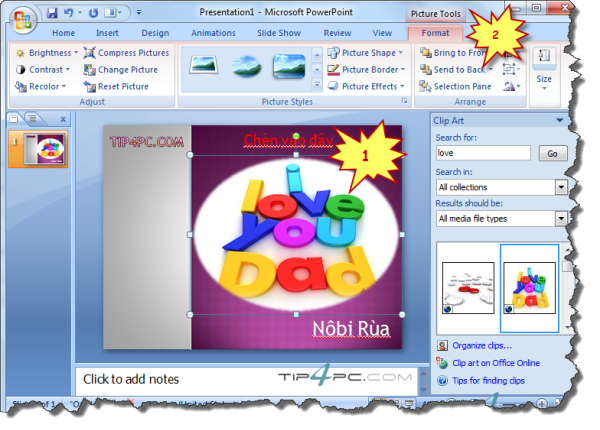
Task: Click Bring to Front
Action: tap(453, 53)
